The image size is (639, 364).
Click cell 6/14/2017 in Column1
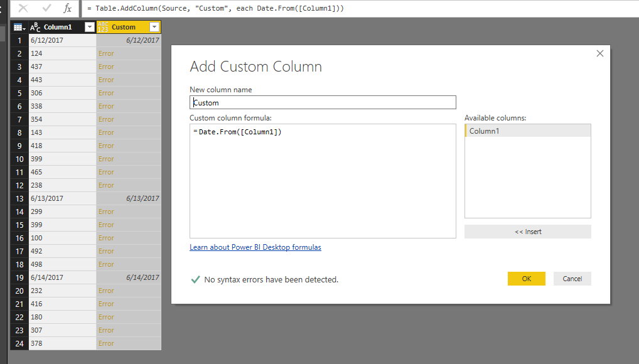pyautogui.click(x=62, y=277)
